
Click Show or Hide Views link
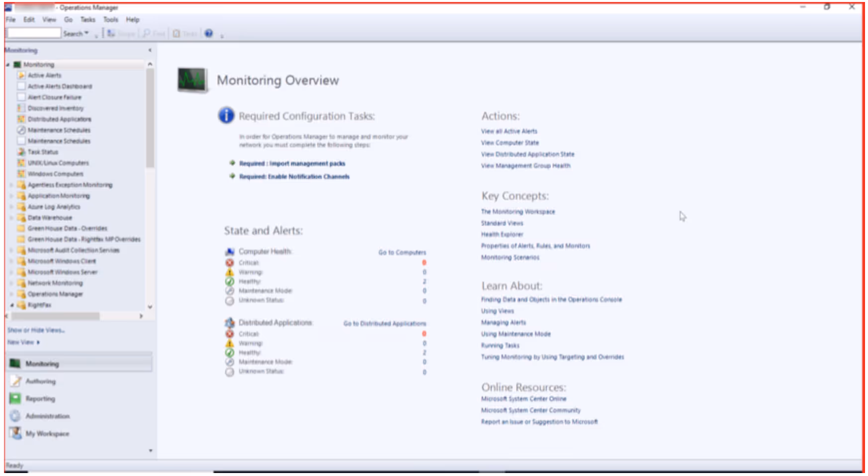[36, 330]
